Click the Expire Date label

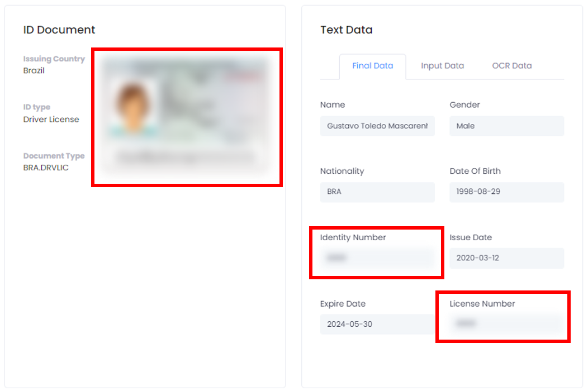click(343, 304)
